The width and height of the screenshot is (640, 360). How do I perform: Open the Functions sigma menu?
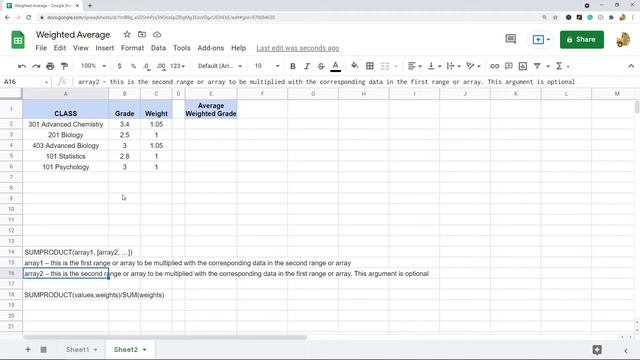(562, 66)
